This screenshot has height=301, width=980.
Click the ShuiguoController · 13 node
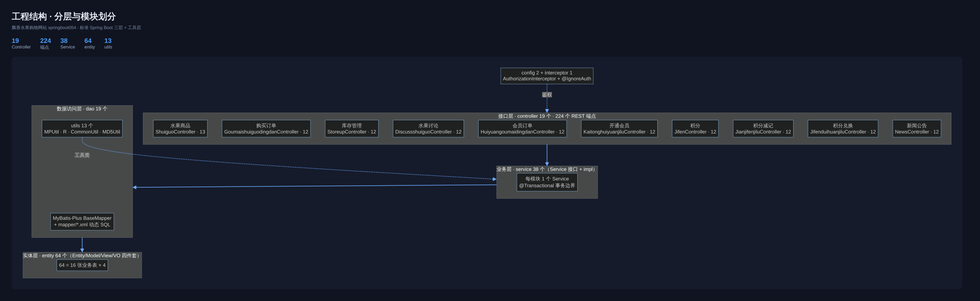click(x=180, y=129)
